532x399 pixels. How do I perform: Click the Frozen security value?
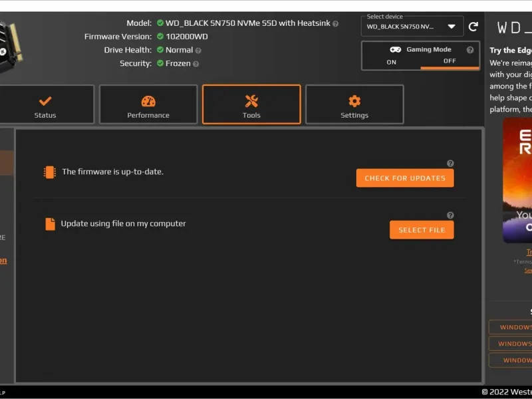[x=178, y=63]
